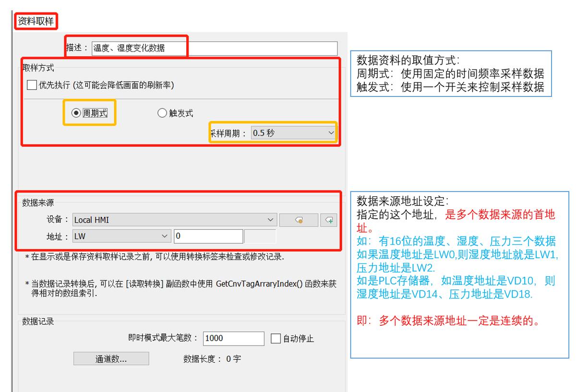
Task: Click the 即时模式最大笔数 field showing 1000
Action: click(234, 338)
